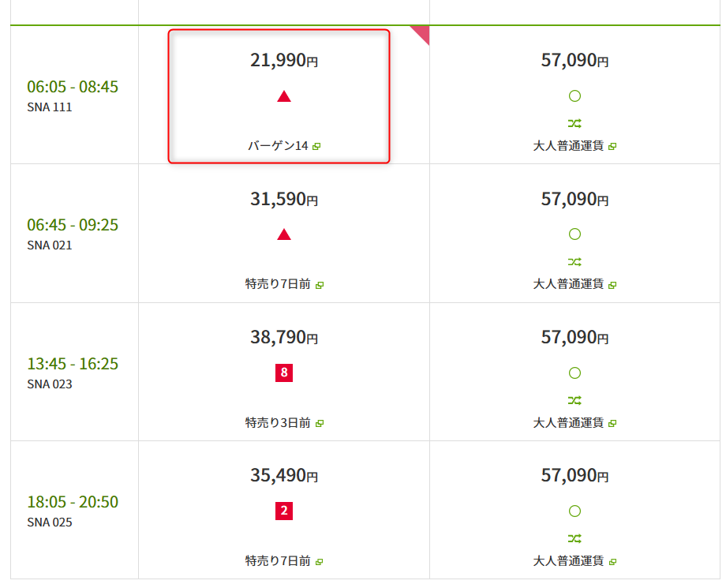The width and height of the screenshot is (726, 588).
Task: Click the red seat count badge showing 2
Action: point(284,511)
